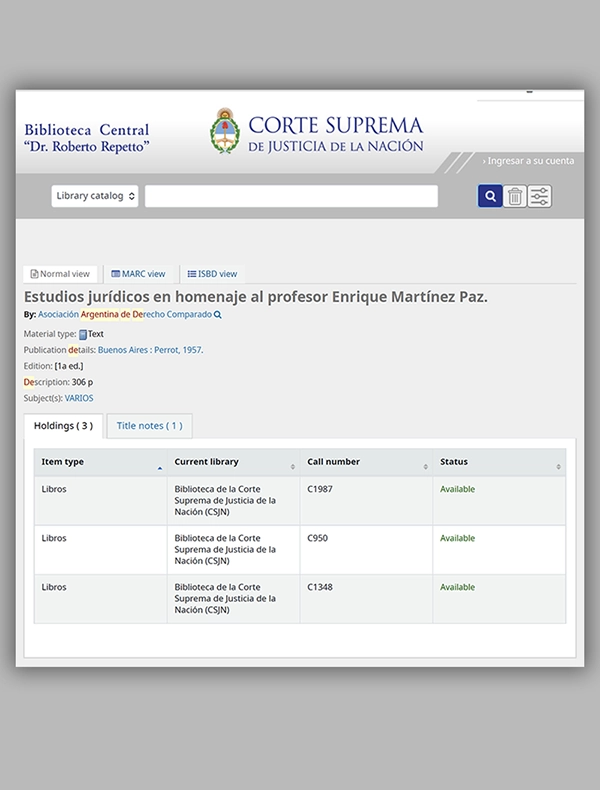Image resolution: width=600 pixels, height=790 pixels.
Task: Click the trash can clear icon
Action: [514, 196]
